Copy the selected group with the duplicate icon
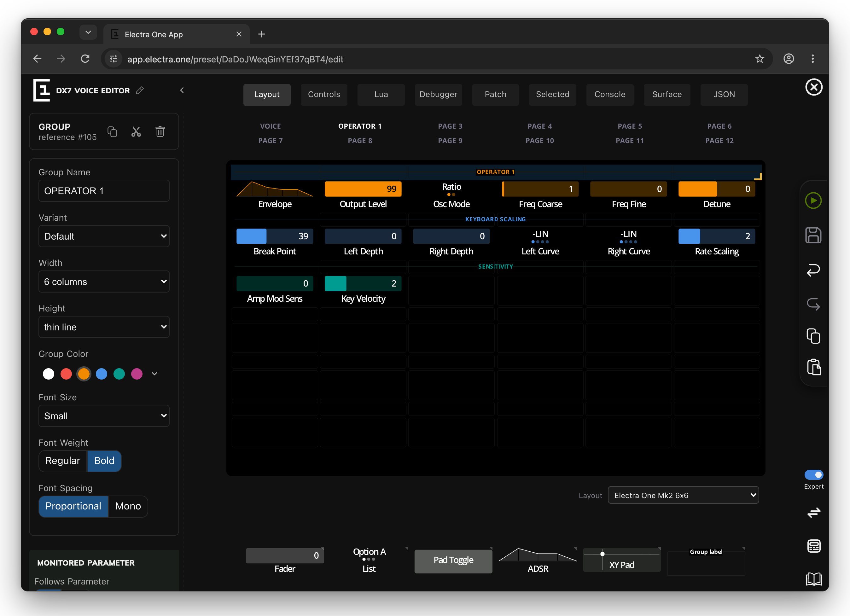 pos(112,131)
